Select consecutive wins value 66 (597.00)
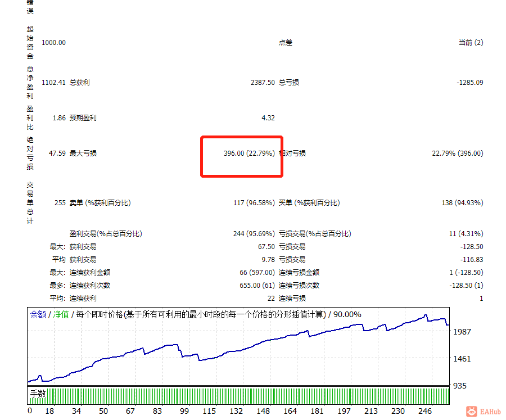This screenshot has width=506, height=420. coord(257,273)
